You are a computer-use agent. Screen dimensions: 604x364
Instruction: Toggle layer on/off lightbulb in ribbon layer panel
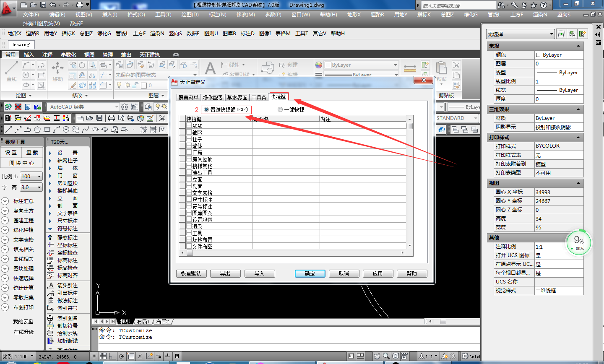tap(120, 85)
